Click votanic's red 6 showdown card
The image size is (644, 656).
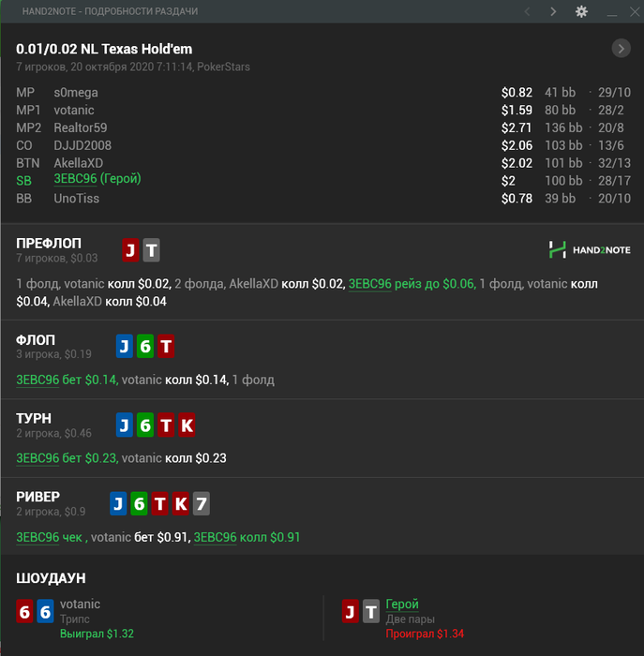coord(24,611)
